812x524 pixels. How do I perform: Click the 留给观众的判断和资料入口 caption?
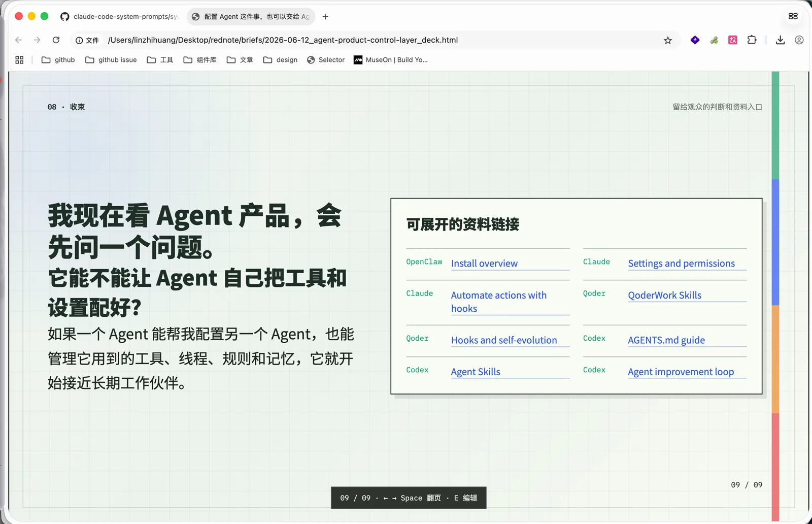click(x=717, y=107)
